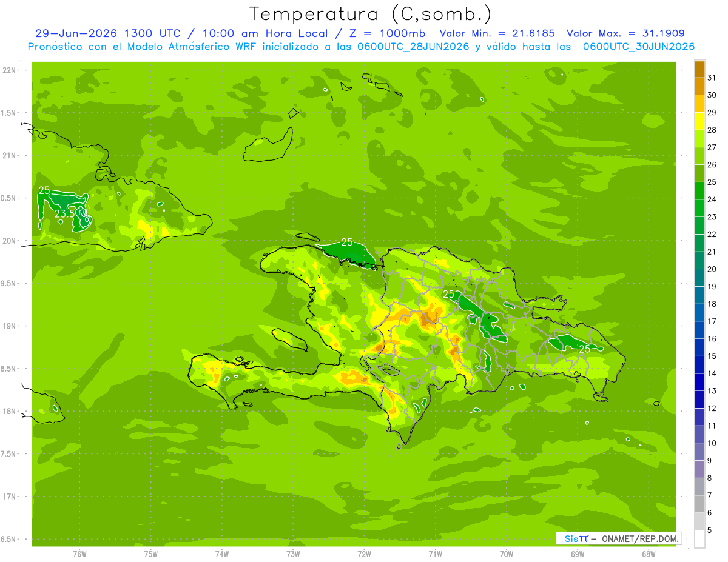Screen dimensions: 728x562
Task: Click the color scale label 8
Action: [710, 478]
